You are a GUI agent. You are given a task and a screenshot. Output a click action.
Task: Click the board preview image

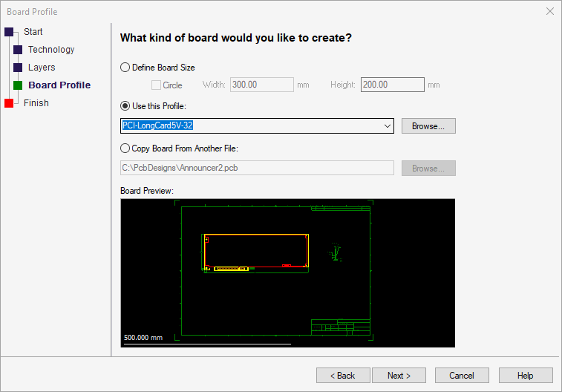[x=287, y=272]
